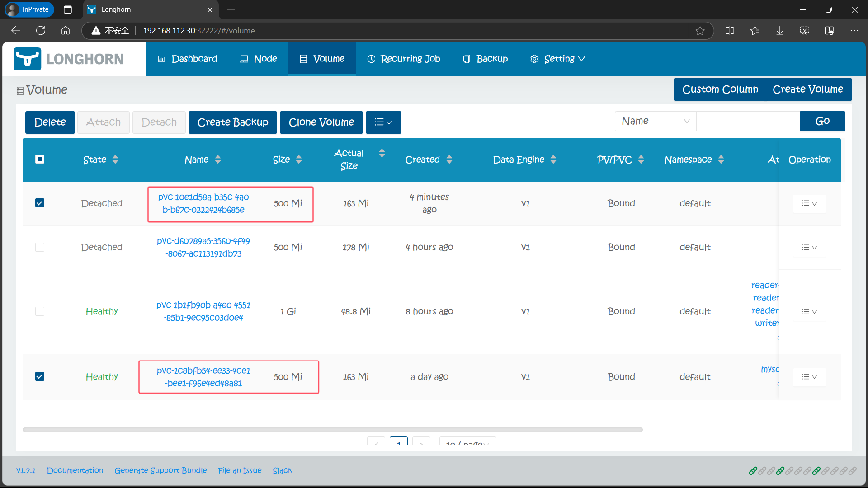Select the Volume tab

(x=322, y=59)
